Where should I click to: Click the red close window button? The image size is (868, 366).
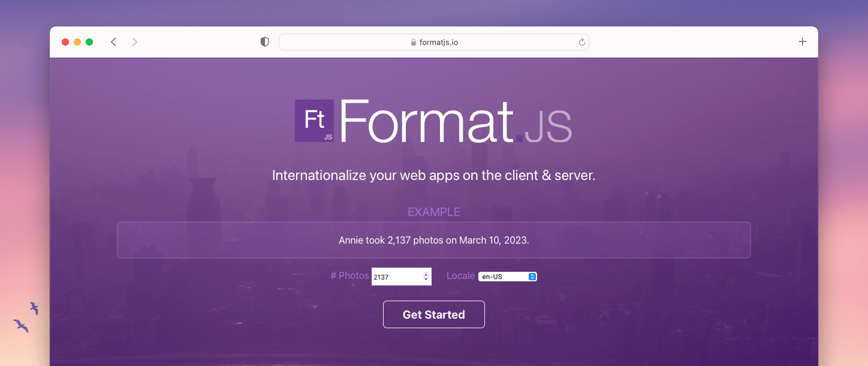point(65,42)
